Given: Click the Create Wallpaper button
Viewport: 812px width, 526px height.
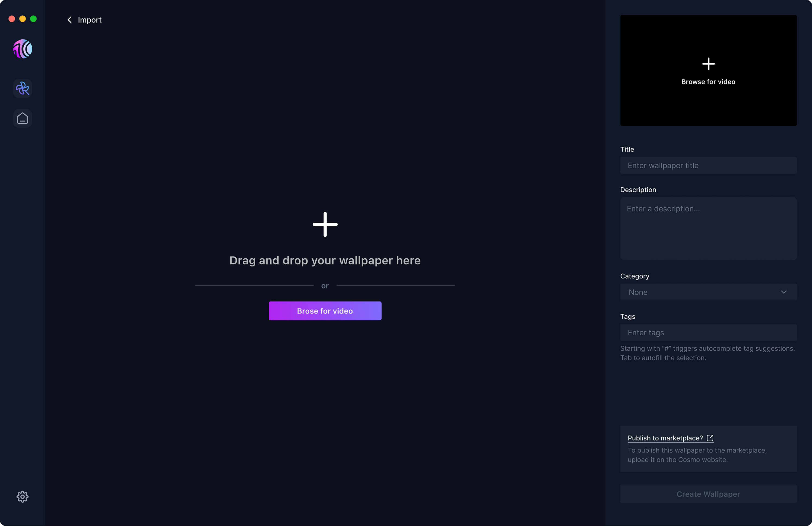Looking at the screenshot, I should coord(708,494).
